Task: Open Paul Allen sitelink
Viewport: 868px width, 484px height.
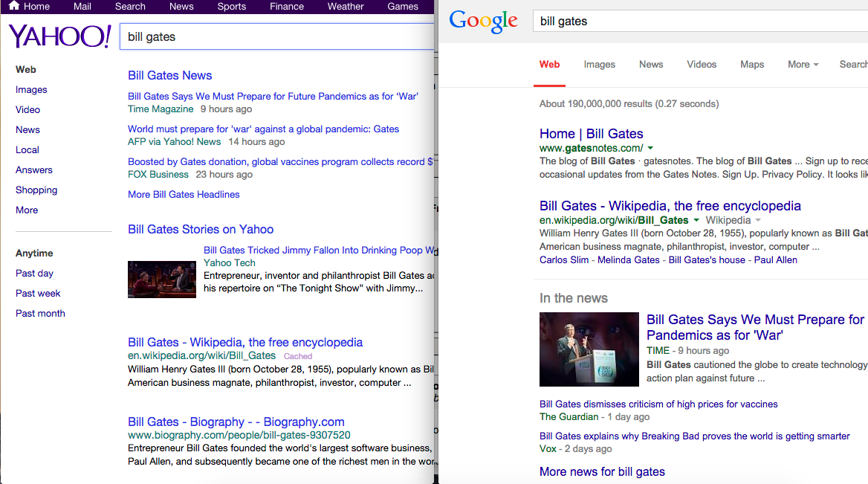Action: click(x=776, y=260)
